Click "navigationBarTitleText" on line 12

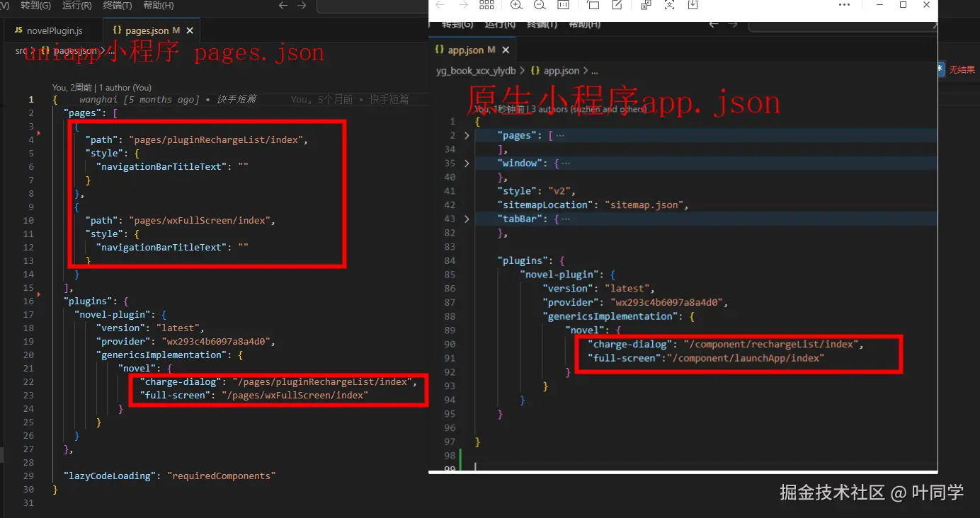coord(162,248)
